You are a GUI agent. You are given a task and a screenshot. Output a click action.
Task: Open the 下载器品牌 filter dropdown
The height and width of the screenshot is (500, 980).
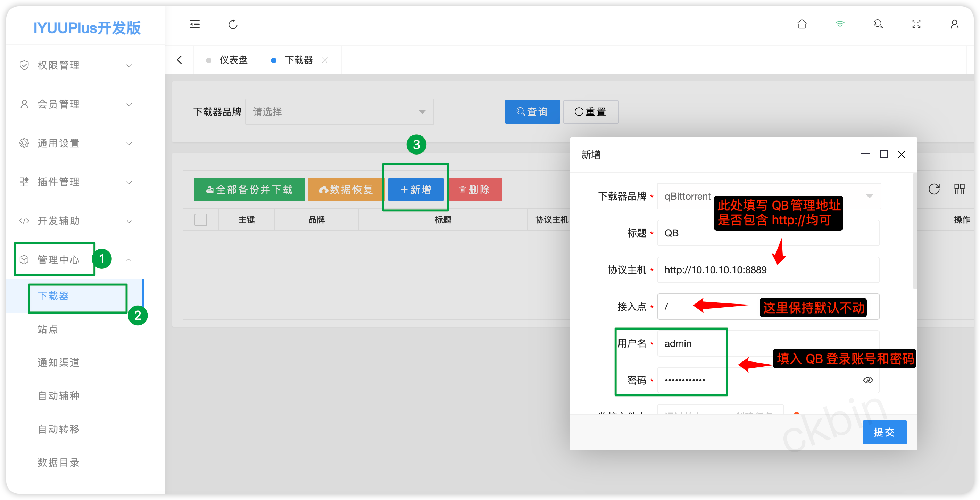[339, 112]
